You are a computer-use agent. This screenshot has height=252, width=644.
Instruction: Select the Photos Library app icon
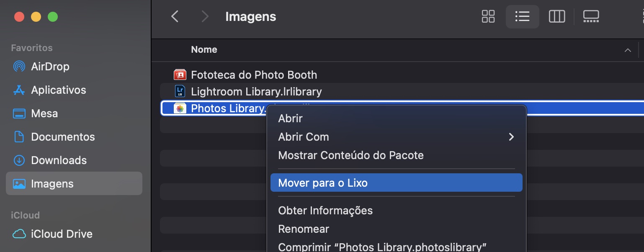tap(180, 108)
